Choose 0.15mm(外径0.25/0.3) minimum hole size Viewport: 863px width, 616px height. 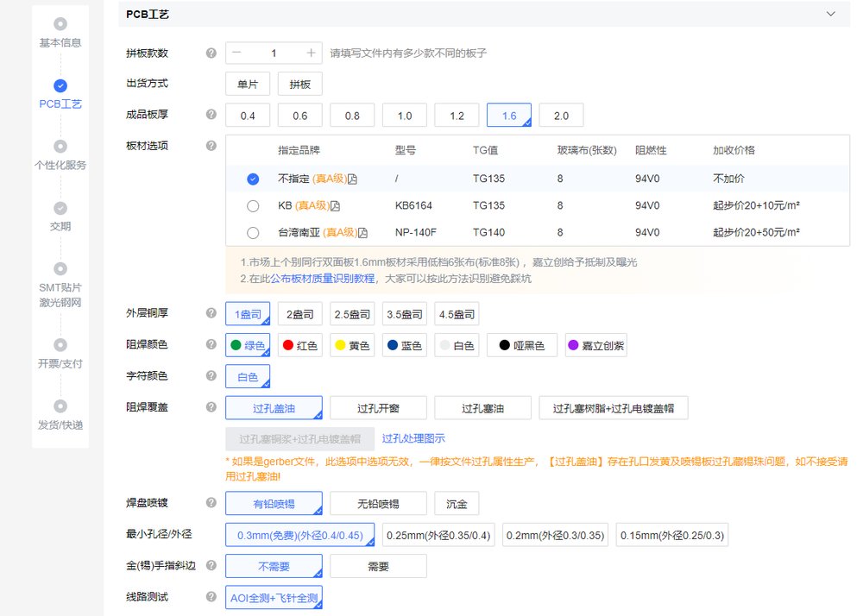coord(672,535)
